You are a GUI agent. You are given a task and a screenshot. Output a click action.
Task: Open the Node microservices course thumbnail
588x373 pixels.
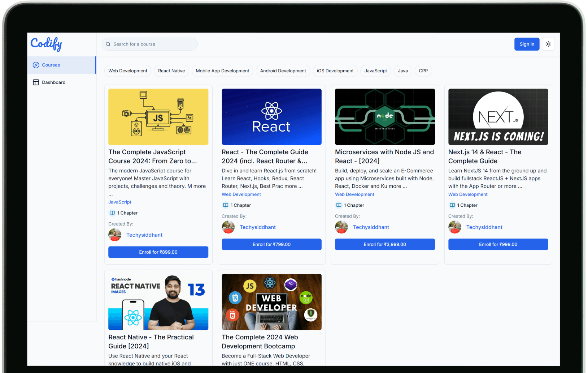click(x=385, y=117)
